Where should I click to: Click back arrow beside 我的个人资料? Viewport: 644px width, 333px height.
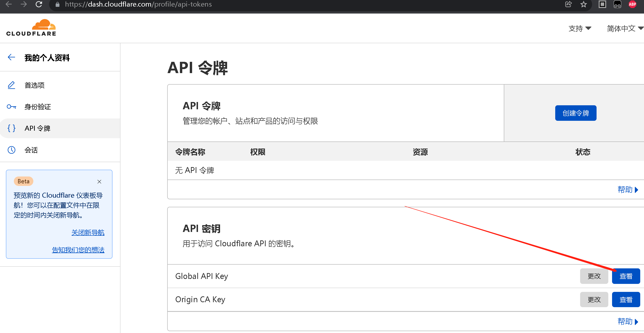pyautogui.click(x=11, y=57)
